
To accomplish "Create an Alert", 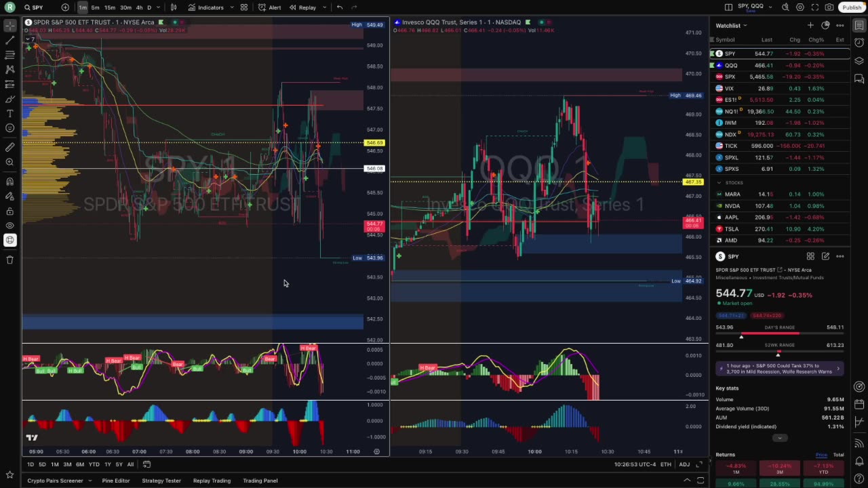I will [270, 7].
